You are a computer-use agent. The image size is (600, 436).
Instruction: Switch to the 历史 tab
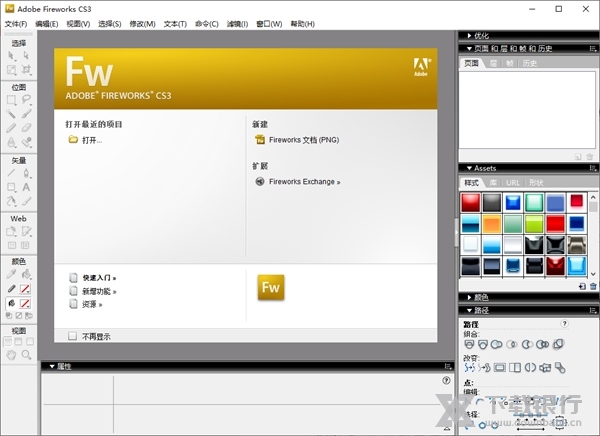coord(529,63)
